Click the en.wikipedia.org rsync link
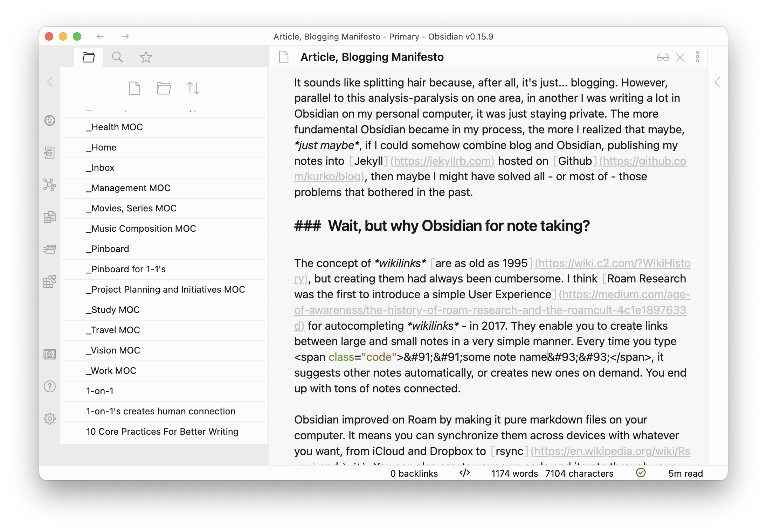Screen dimensions: 767x532 point(610,451)
